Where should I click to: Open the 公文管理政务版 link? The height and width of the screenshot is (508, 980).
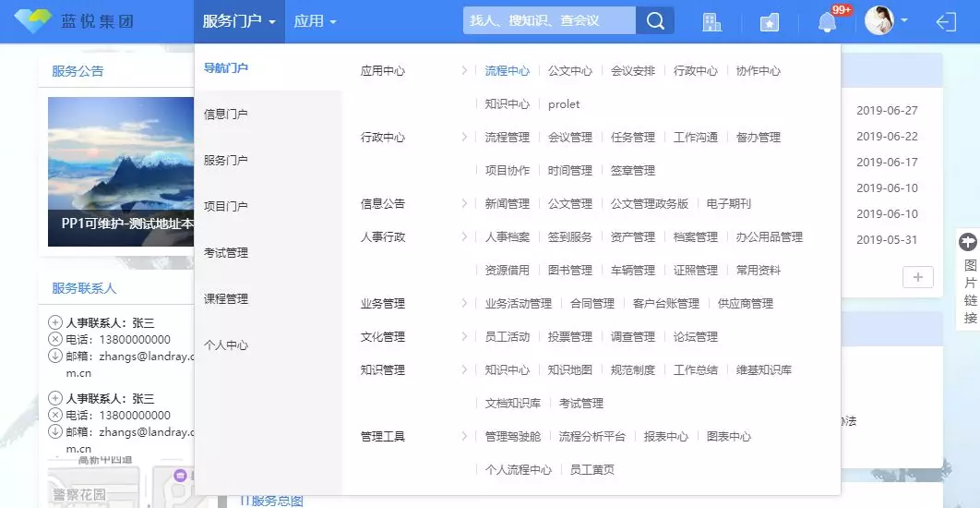(x=650, y=203)
